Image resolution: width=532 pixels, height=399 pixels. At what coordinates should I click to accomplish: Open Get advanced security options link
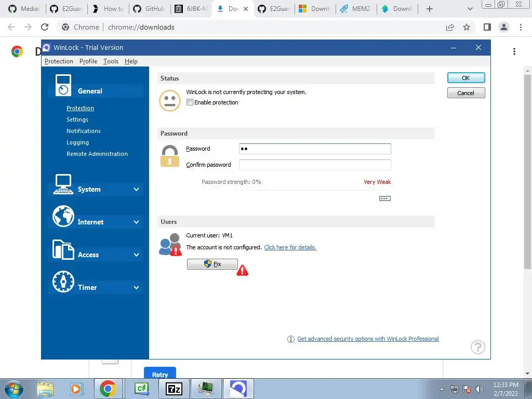pos(368,339)
